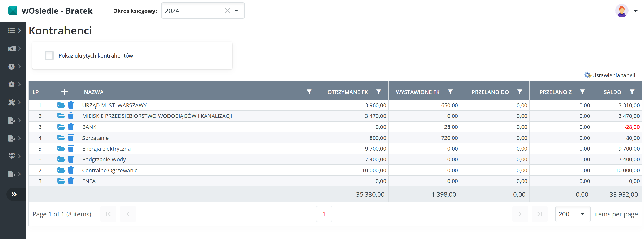Go to page 1 in pagination
The image size is (644, 239).
pos(324,214)
